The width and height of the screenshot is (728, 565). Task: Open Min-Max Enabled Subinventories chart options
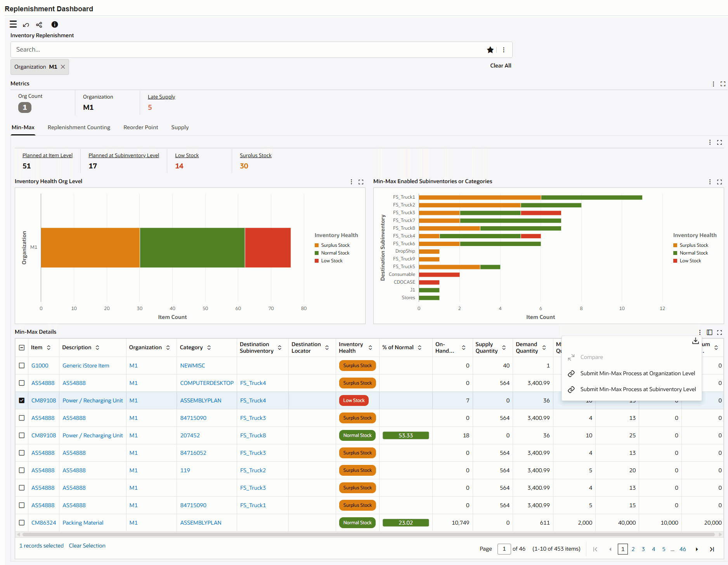point(710,182)
